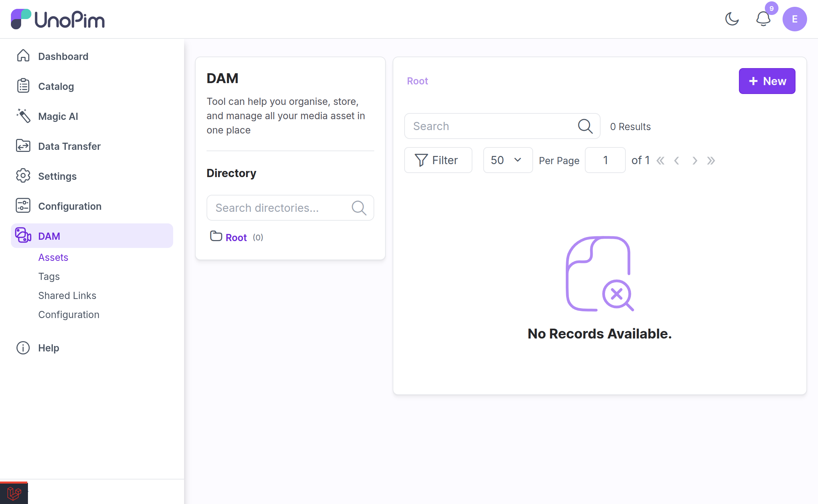Open DAM Configuration submenu link
Viewport: 818px width, 504px height.
[x=69, y=315]
